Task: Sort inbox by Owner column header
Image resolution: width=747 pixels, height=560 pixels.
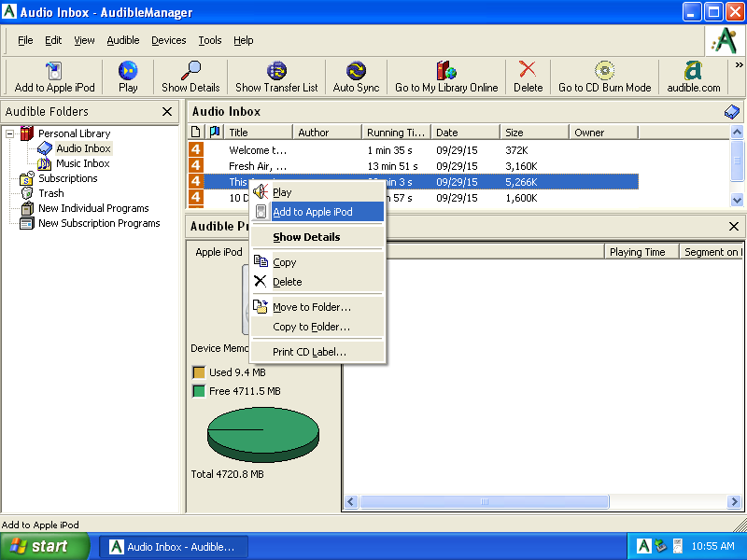Action: click(x=603, y=133)
